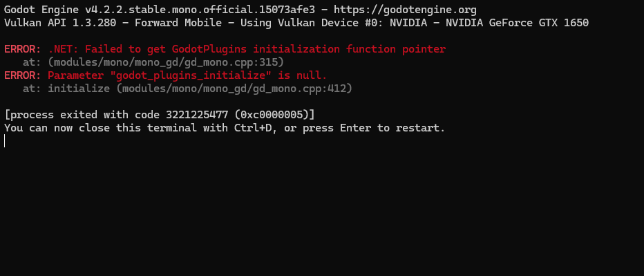Click the .NET: prefix in first error
The image size is (644, 276).
pos(64,49)
